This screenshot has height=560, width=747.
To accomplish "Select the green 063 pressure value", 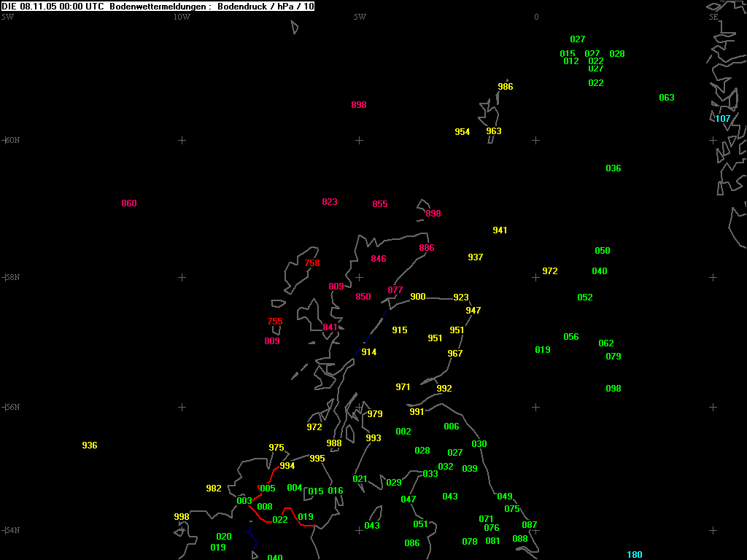I will click(666, 98).
